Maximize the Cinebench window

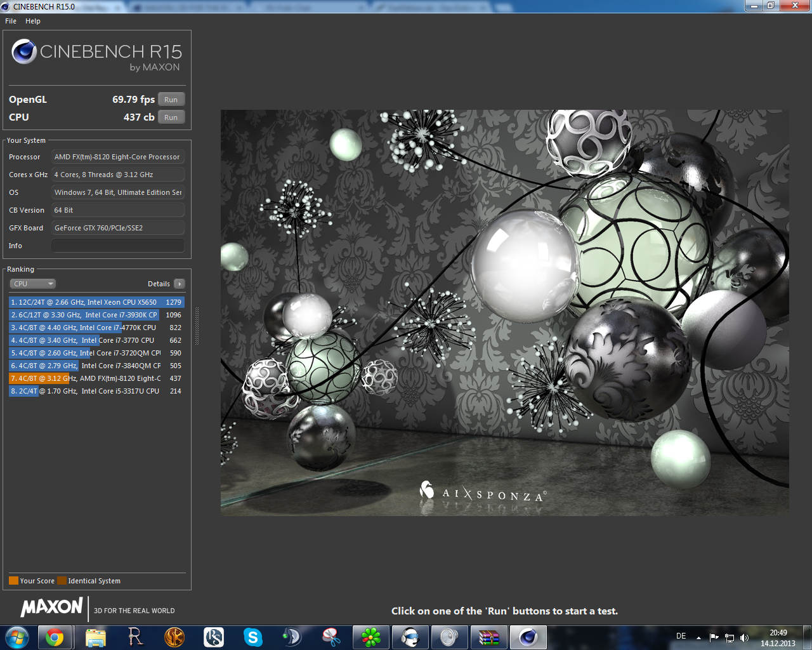771,6
